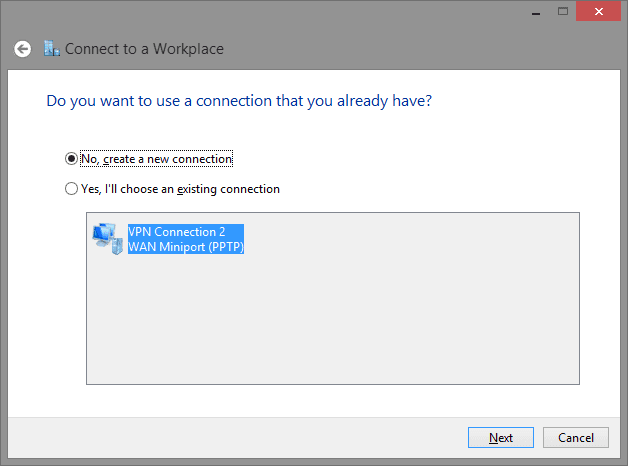
Task: Cancel the connection wizard
Action: 576,438
